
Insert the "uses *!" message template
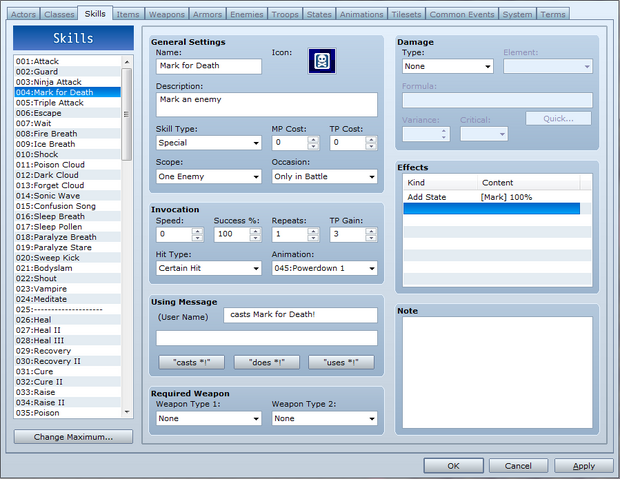click(x=341, y=362)
